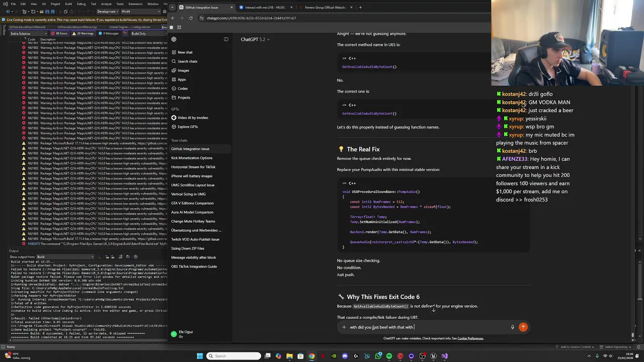This screenshot has height=362, width=644.
Task: Toggle the 0 Messages filter
Action: click(x=109, y=33)
